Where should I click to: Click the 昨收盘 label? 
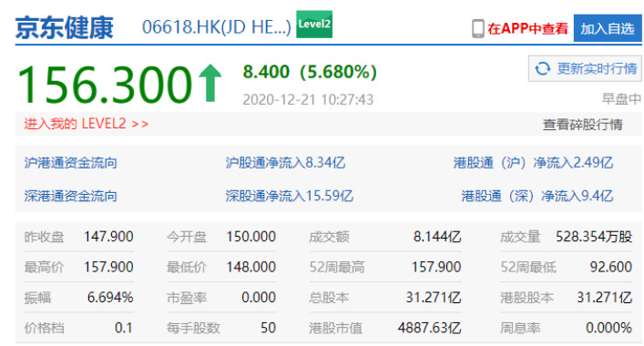(45, 238)
